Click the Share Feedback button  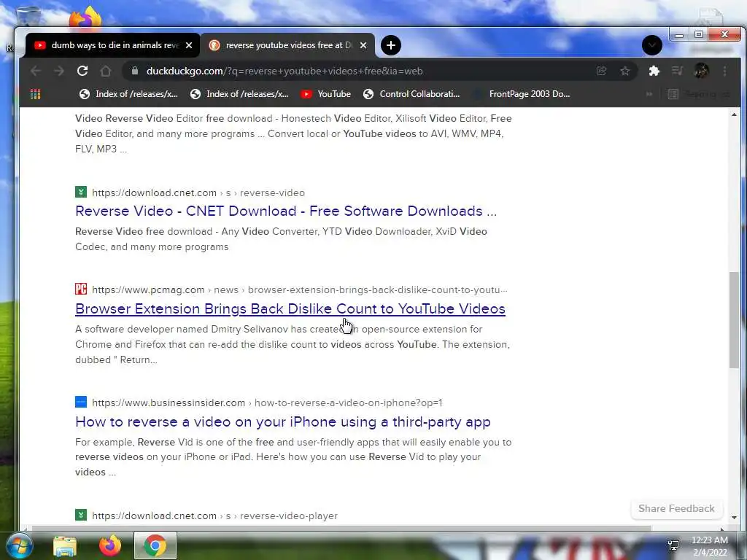(x=676, y=508)
